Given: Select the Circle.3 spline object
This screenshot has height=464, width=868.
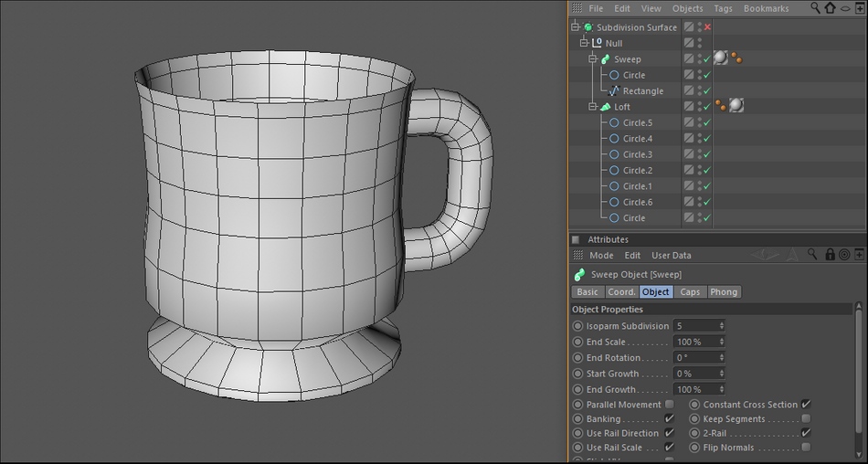Looking at the screenshot, I should coord(637,154).
